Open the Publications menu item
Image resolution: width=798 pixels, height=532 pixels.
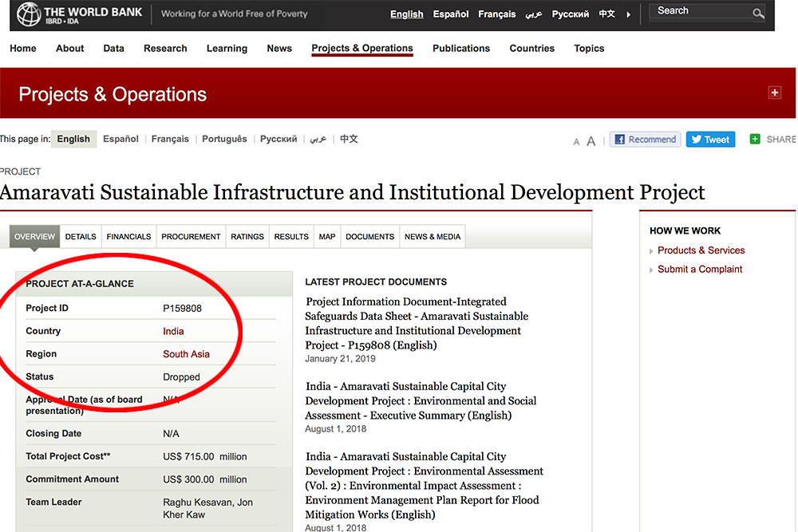point(461,49)
